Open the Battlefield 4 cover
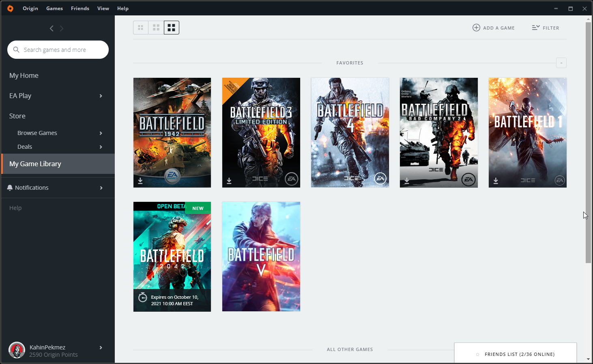The height and width of the screenshot is (364, 593). click(350, 133)
